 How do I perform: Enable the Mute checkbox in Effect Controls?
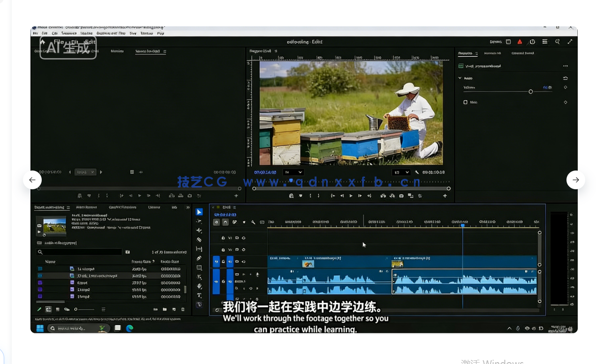(x=466, y=102)
